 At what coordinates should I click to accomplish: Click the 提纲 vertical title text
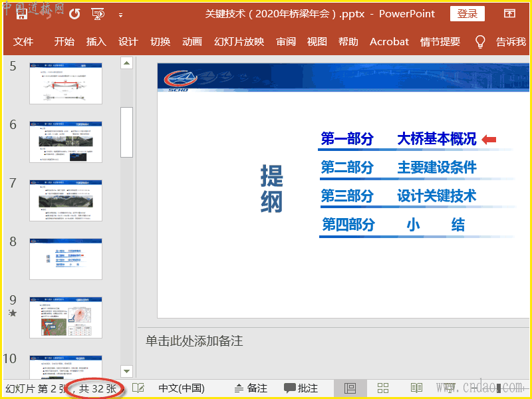pos(271,189)
